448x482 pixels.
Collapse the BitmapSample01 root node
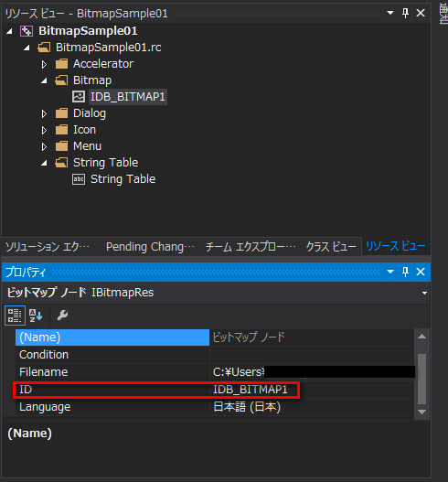[9, 31]
